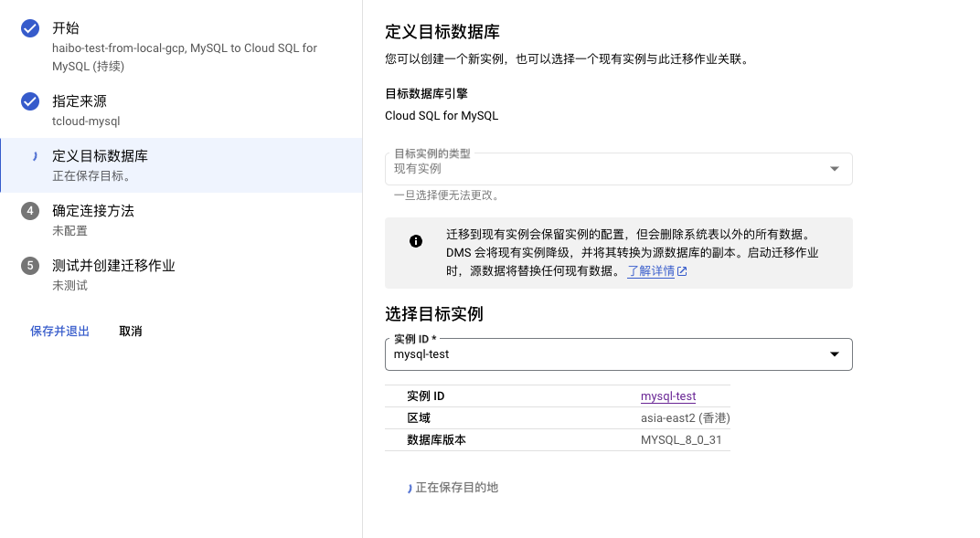Image resolution: width=980 pixels, height=538 pixels.
Task: Open the 实例 ID dropdown arrow
Action: click(835, 354)
